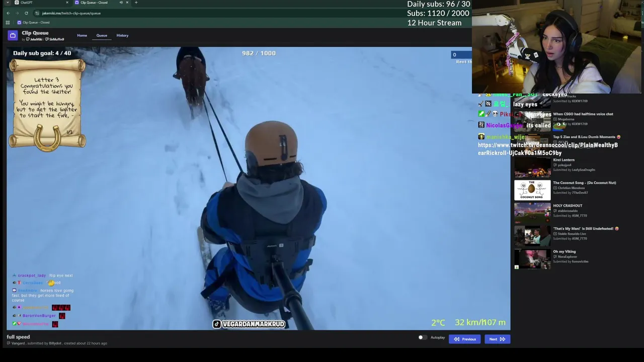Click the 'NoraExplorer' channel name
Screen dimensions: 644x362
pyautogui.click(x=568, y=256)
